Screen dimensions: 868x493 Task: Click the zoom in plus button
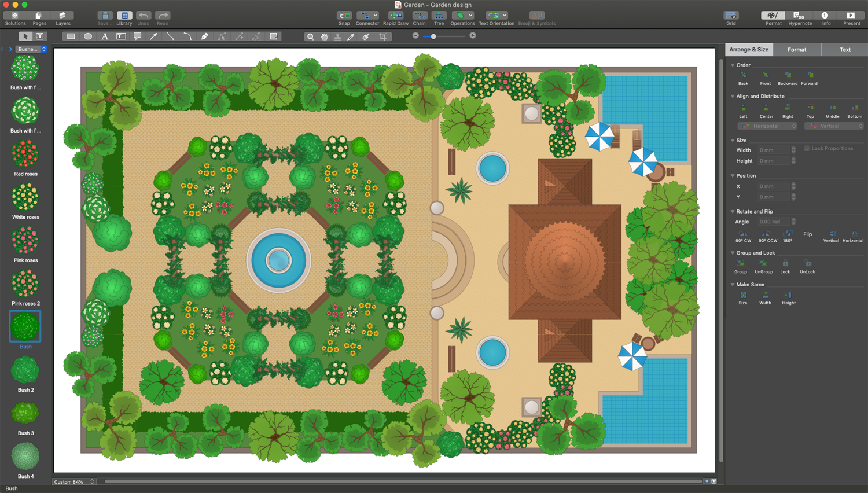pos(473,36)
